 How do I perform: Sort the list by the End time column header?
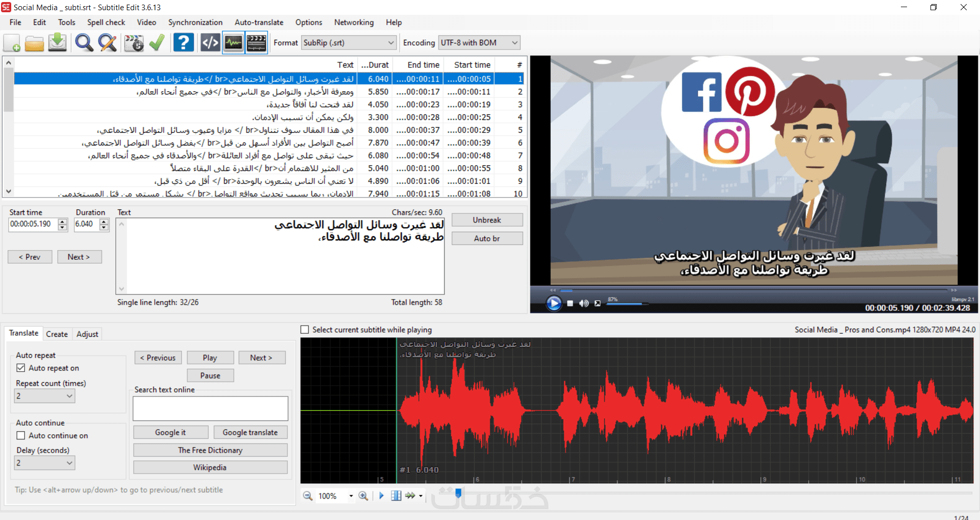pos(418,65)
